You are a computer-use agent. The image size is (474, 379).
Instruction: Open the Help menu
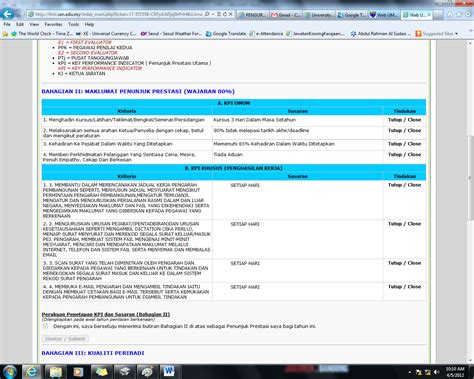[89, 24]
